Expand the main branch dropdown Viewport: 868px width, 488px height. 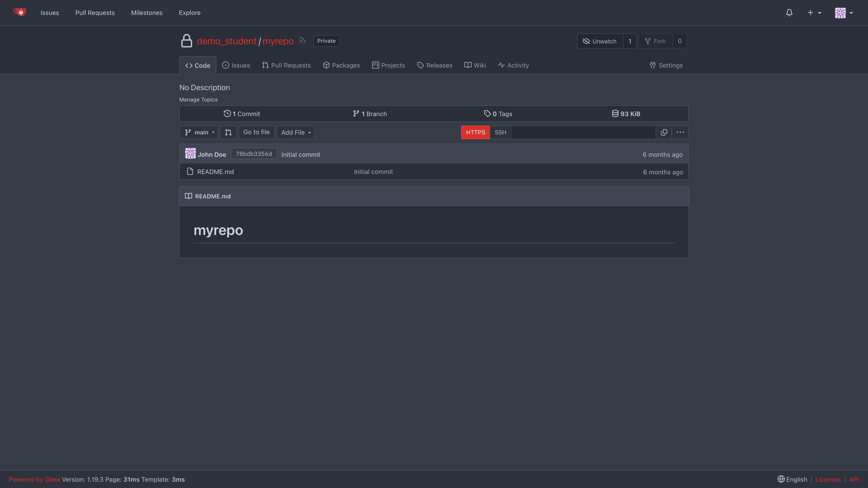click(x=199, y=132)
